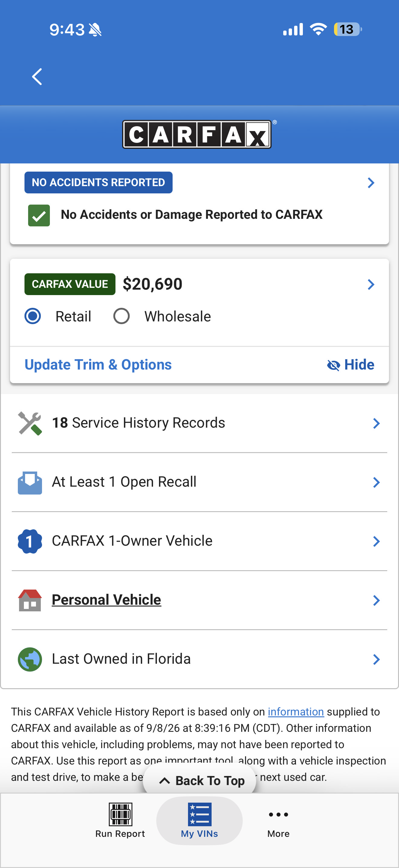Image resolution: width=399 pixels, height=868 pixels.
Task: Select the Wholesale radio button
Action: [x=122, y=316]
